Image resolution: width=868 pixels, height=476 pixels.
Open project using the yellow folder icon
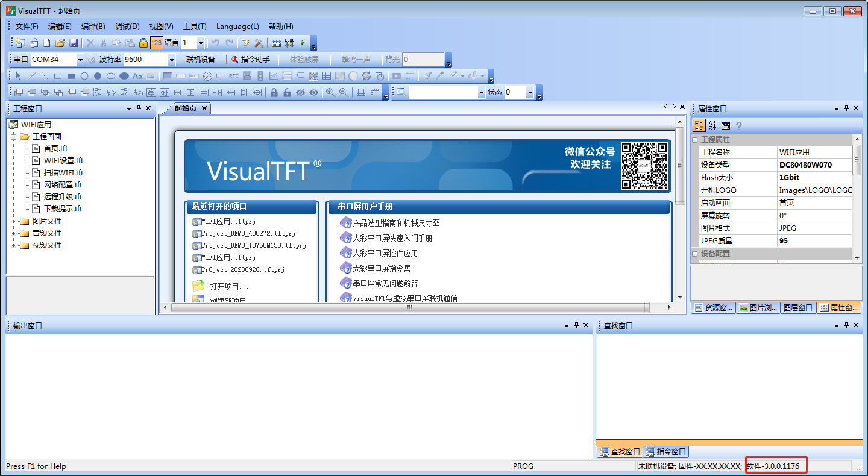pyautogui.click(x=60, y=43)
